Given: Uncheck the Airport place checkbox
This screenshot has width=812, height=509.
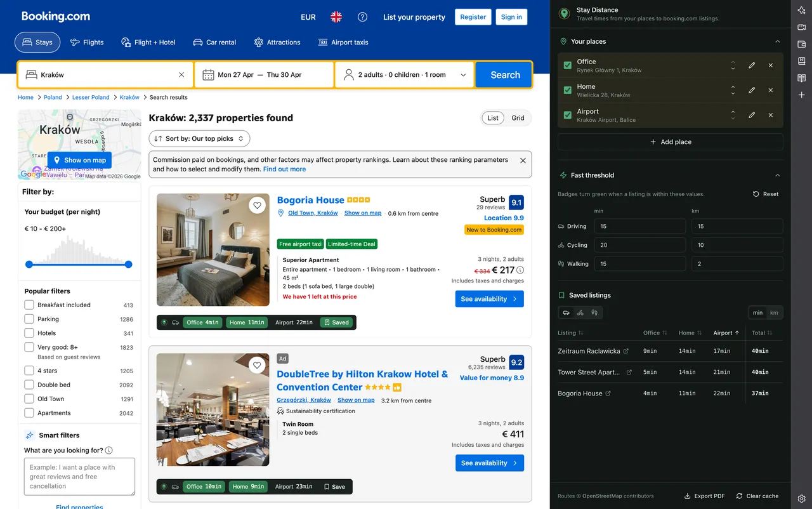Looking at the screenshot, I should [x=568, y=115].
